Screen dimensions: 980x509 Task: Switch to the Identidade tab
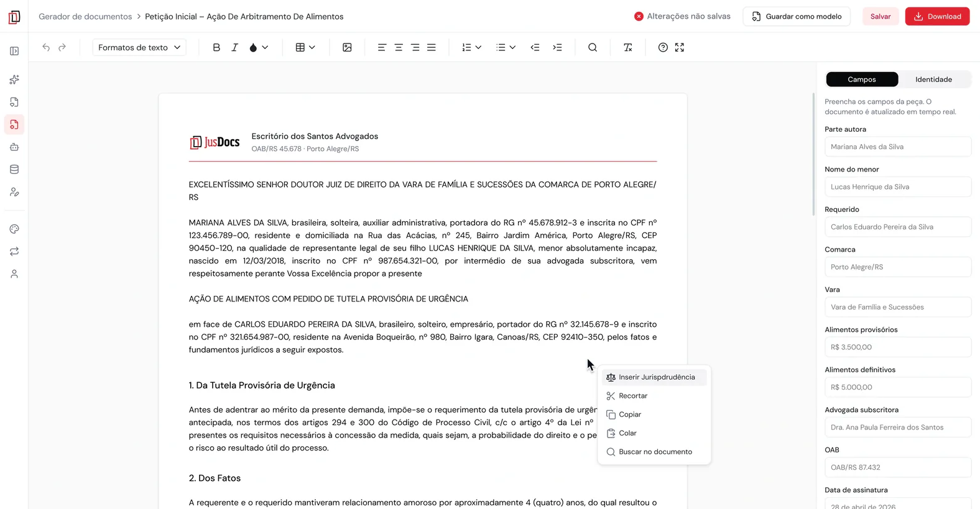tap(933, 80)
